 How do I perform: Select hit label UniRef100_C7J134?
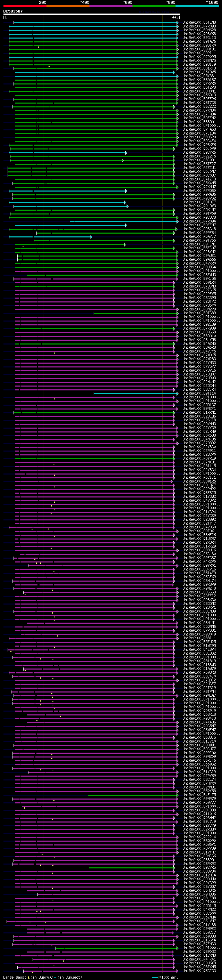[x=199, y=133]
